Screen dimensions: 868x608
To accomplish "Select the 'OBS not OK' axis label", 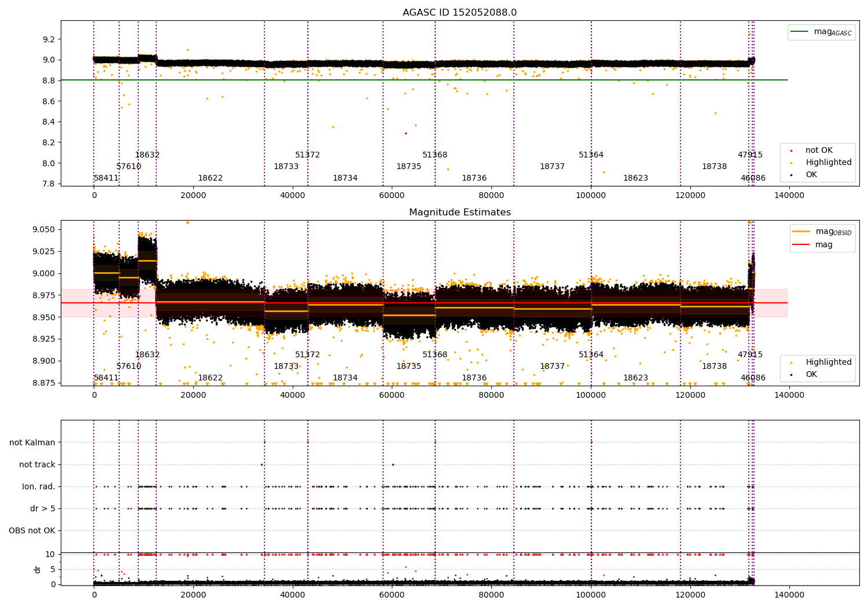I will point(32,531).
